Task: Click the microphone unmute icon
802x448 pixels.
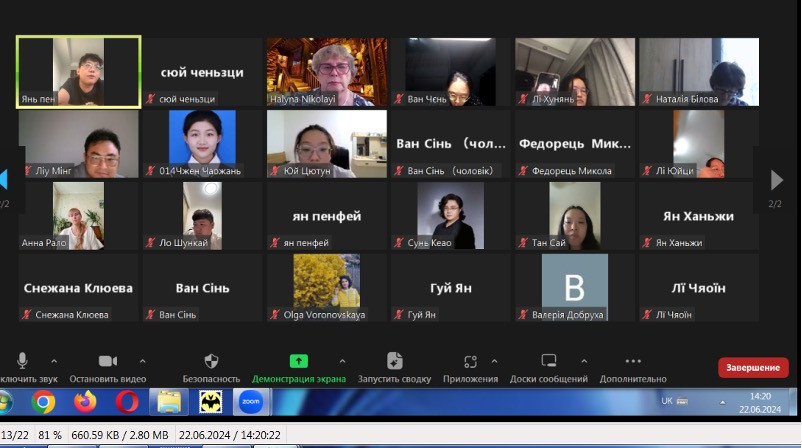Action: [x=22, y=361]
